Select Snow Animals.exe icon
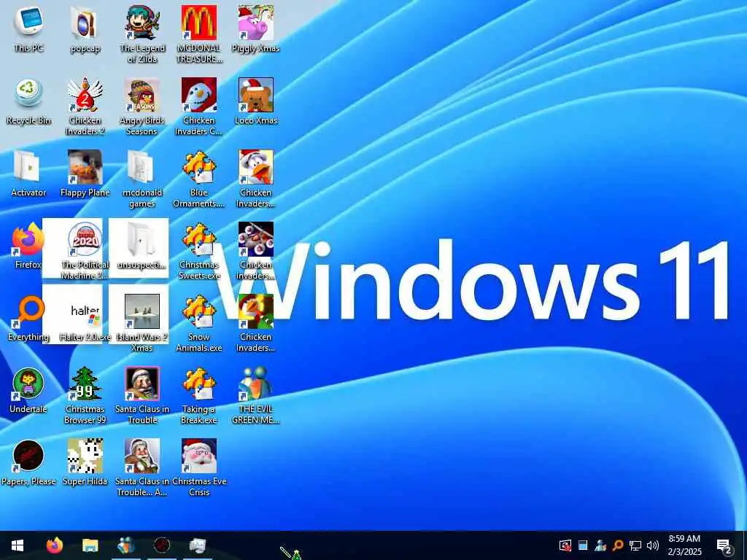Screen dimensions: 747x560 (x=198, y=311)
